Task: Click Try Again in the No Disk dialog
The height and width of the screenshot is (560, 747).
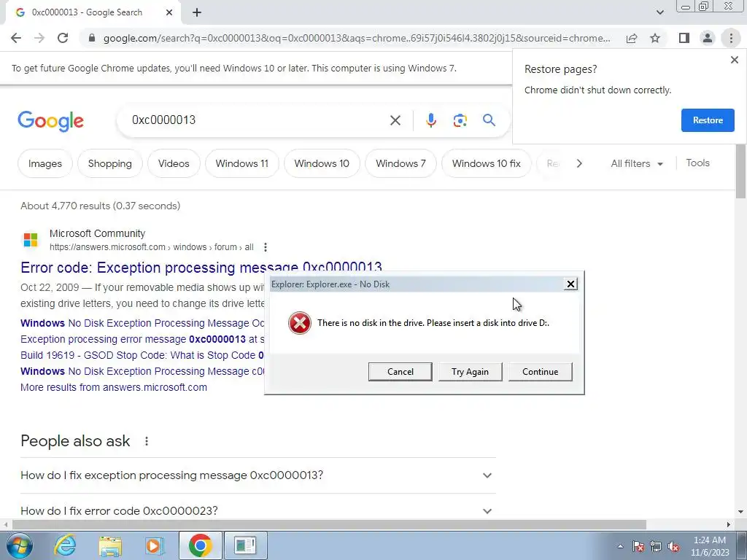Action: (x=471, y=372)
